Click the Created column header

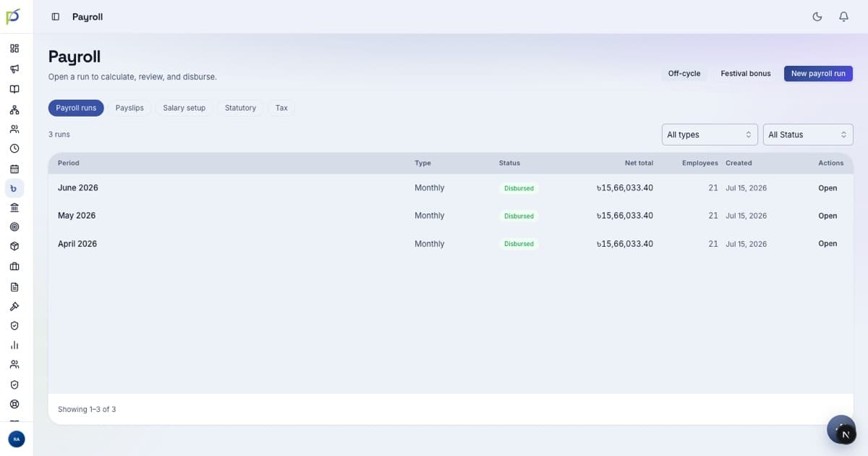(x=739, y=164)
